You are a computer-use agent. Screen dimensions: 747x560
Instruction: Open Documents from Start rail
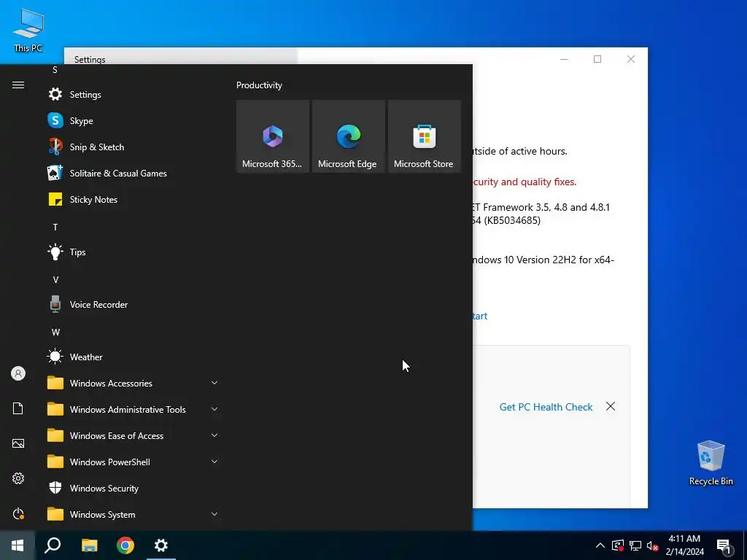18,408
